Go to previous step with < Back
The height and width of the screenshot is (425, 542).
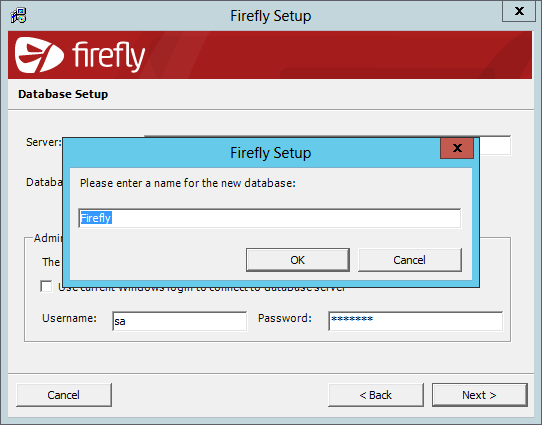point(376,395)
